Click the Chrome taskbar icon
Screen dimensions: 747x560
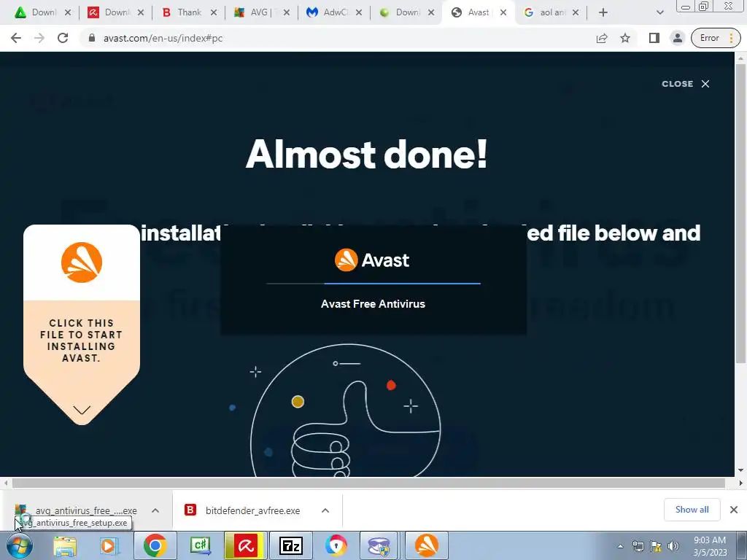155,545
